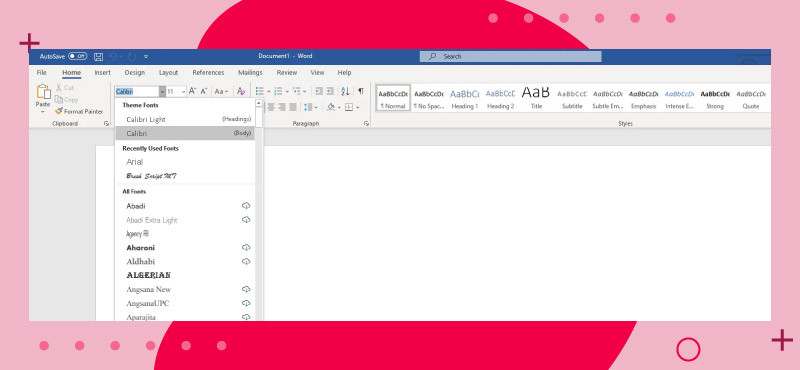Open the Borders dropdown arrow
The height and width of the screenshot is (370, 800).
358,108
